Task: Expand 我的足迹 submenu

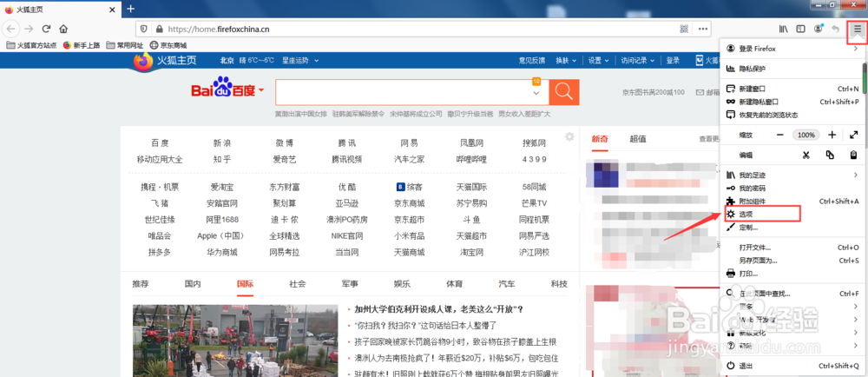Action: [x=792, y=175]
